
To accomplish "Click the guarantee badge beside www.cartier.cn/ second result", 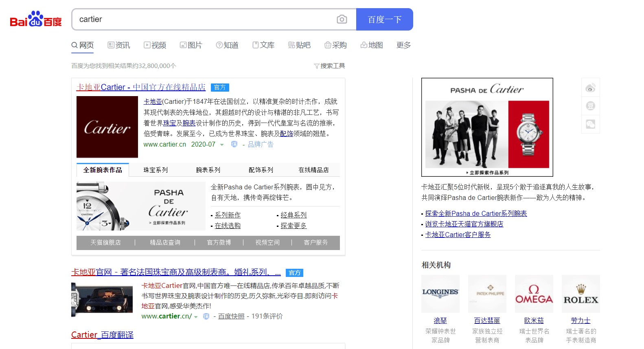I will tap(206, 316).
